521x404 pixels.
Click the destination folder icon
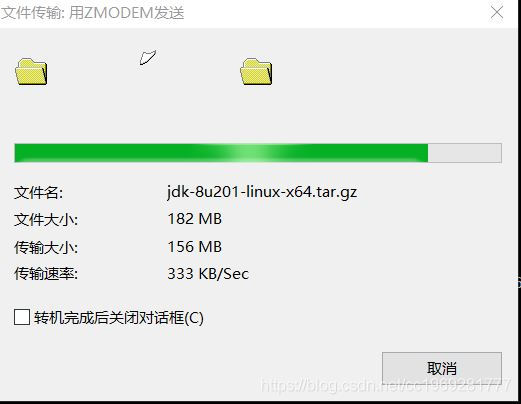pyautogui.click(x=256, y=71)
